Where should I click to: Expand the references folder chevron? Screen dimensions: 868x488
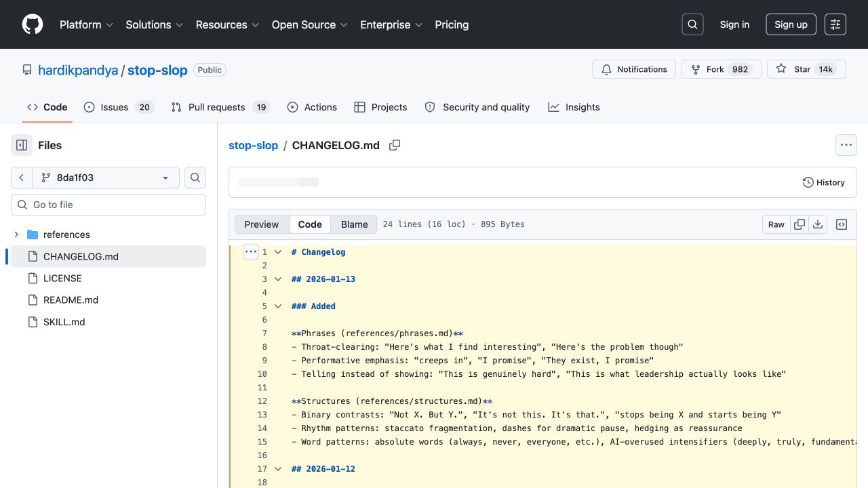coord(16,235)
